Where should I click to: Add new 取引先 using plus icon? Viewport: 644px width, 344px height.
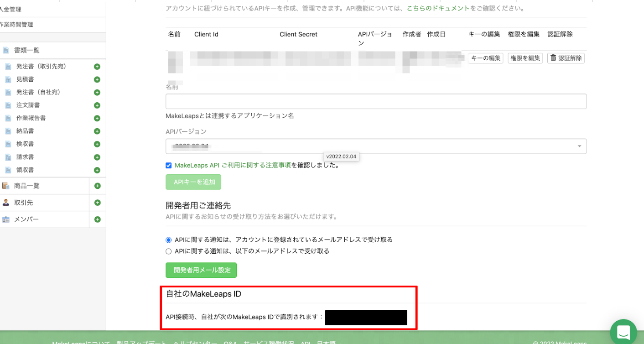[x=97, y=203]
